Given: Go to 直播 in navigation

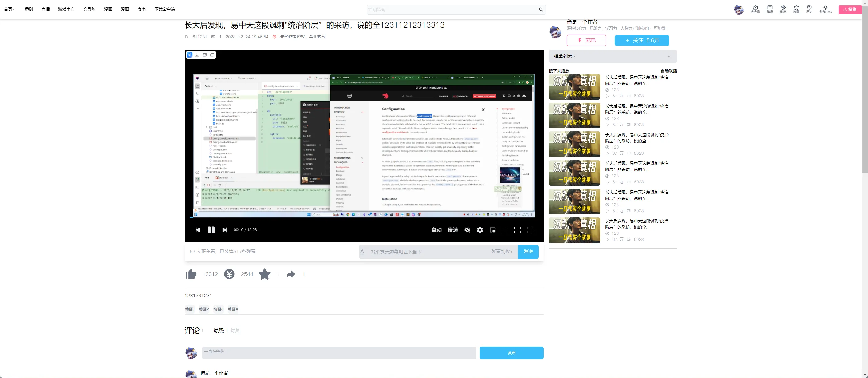Looking at the screenshot, I should tap(46, 10).
